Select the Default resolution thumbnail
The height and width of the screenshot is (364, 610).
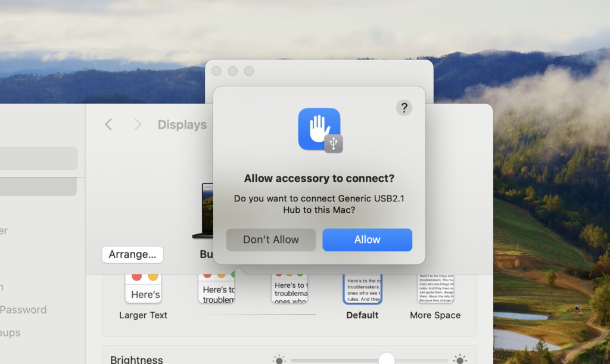(363, 289)
